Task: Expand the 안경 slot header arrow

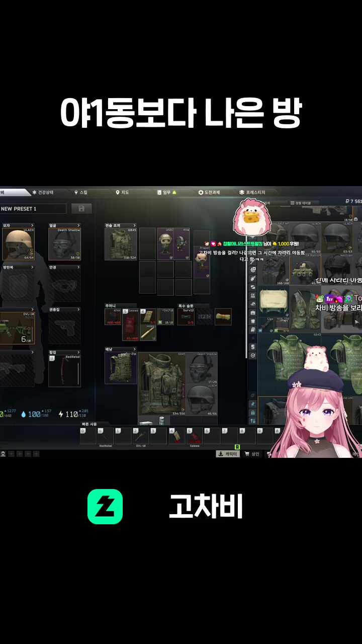Action: click(x=78, y=268)
